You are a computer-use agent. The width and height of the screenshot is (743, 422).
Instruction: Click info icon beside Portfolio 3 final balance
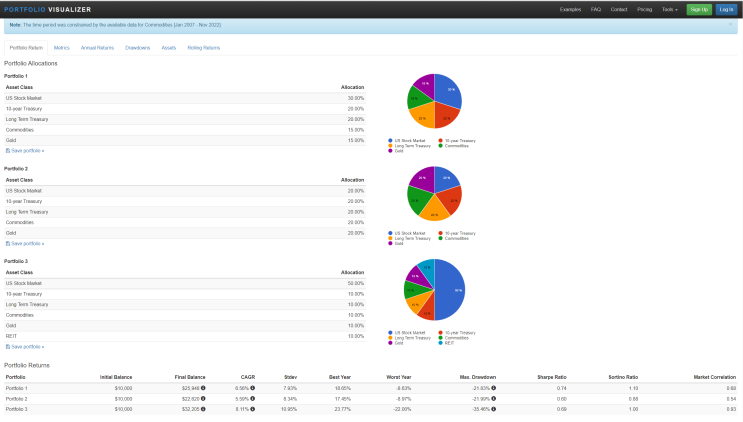coord(203,409)
